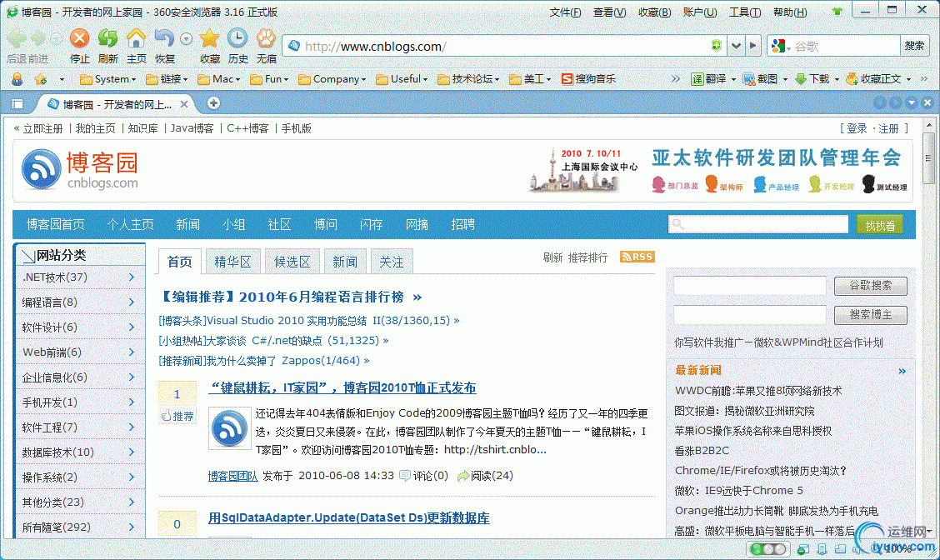
Task: Click into the URL address field
Action: (503, 46)
